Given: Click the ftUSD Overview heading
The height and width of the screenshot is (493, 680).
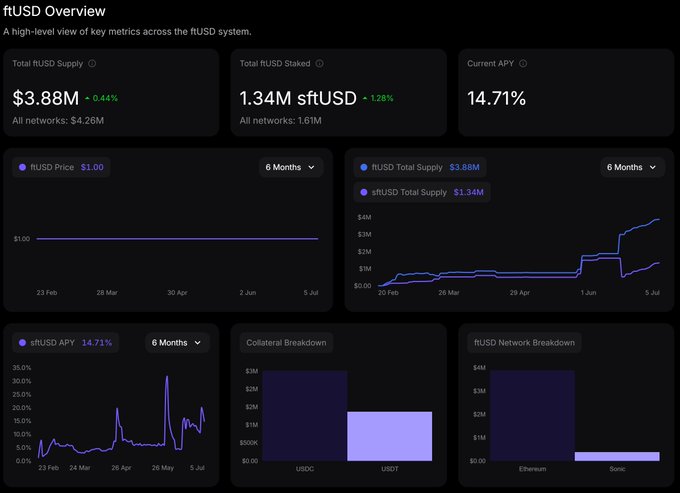Looking at the screenshot, I should pyautogui.click(x=54, y=11).
